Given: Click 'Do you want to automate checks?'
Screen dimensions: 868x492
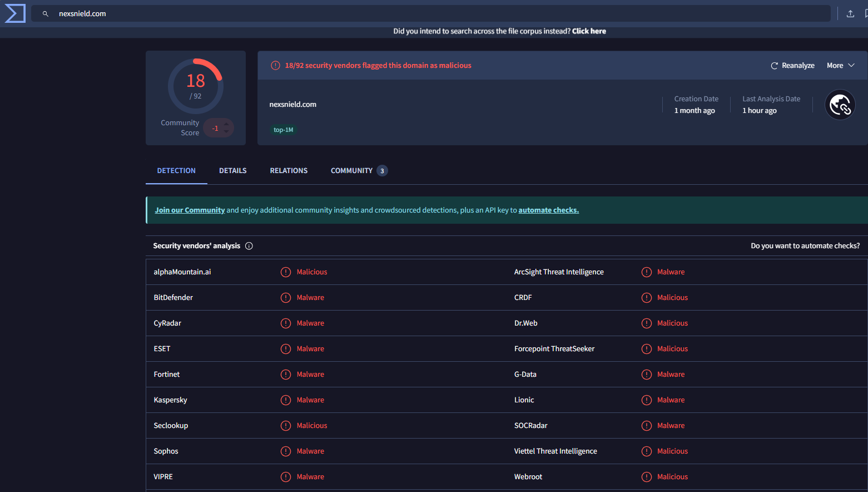Looking at the screenshot, I should click(805, 246).
